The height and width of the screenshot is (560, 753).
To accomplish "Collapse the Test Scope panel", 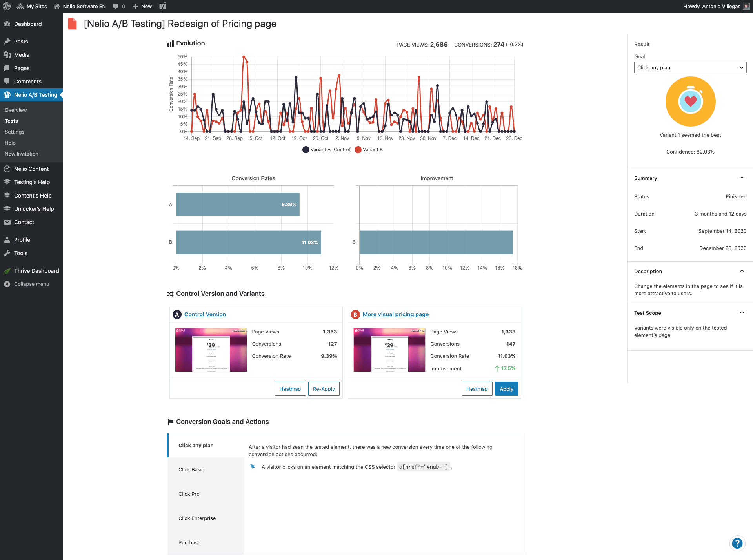I will coord(742,313).
